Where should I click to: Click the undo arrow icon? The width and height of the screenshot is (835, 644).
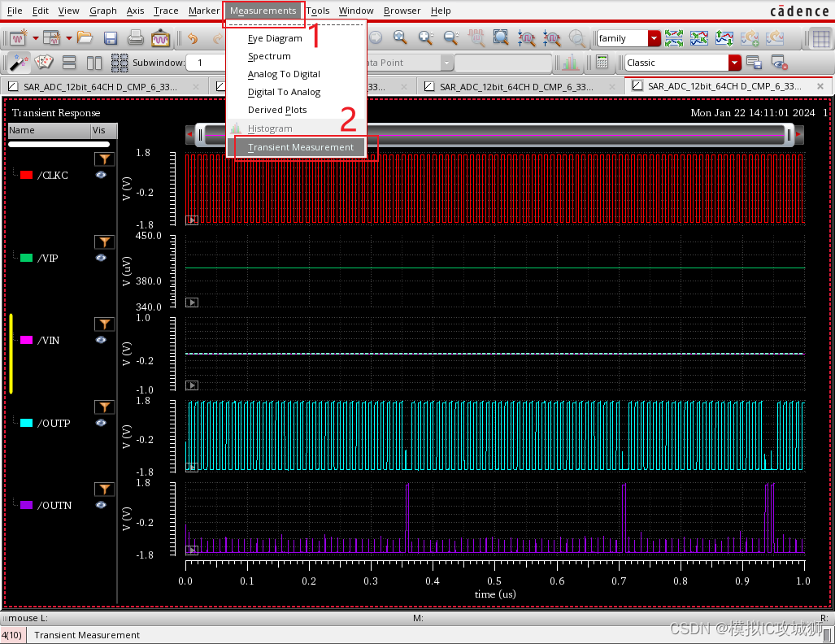coord(193,38)
